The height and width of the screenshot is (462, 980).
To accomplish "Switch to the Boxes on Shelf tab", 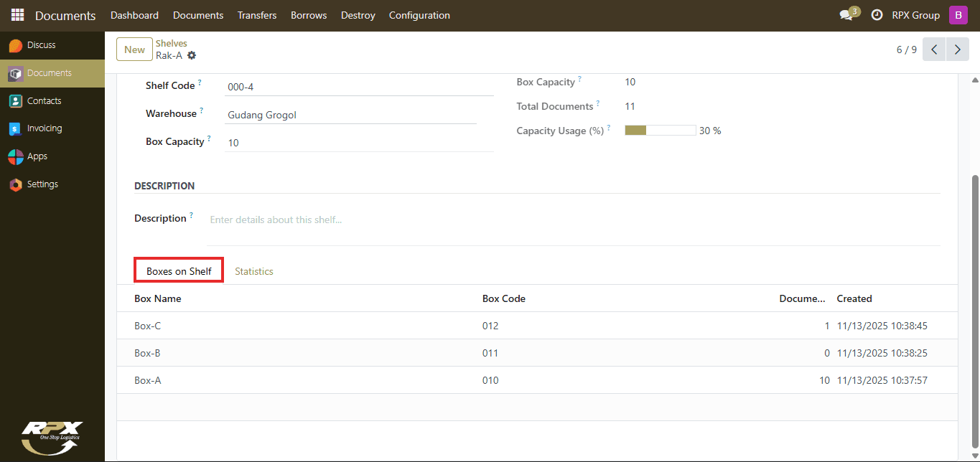I will pyautogui.click(x=179, y=271).
